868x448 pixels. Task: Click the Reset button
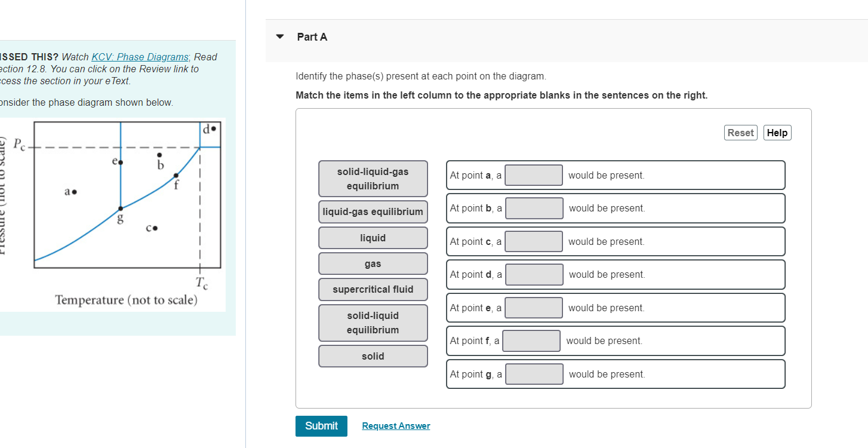741,133
